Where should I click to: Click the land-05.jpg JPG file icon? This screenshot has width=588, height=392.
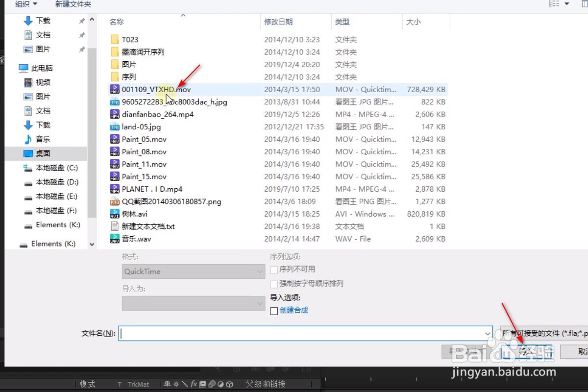coord(114,126)
